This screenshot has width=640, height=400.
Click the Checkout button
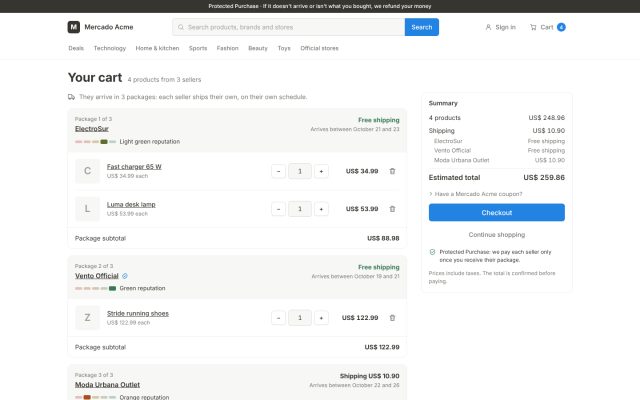coord(497,213)
